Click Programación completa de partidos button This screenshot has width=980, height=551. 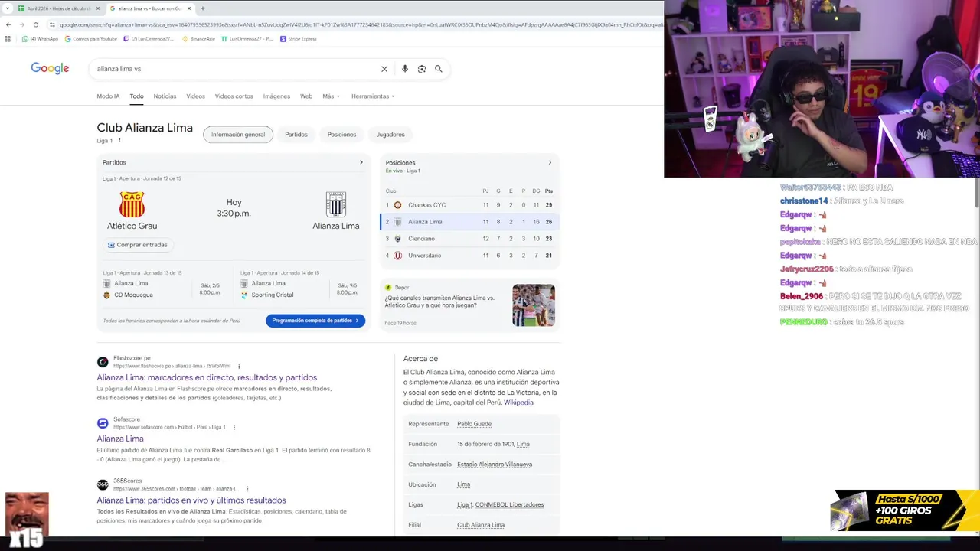click(x=315, y=321)
